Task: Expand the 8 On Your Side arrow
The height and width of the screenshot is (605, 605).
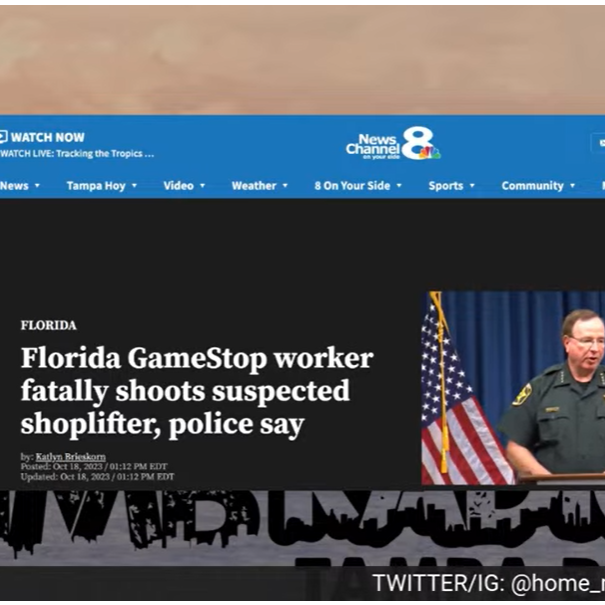Action: 399,186
